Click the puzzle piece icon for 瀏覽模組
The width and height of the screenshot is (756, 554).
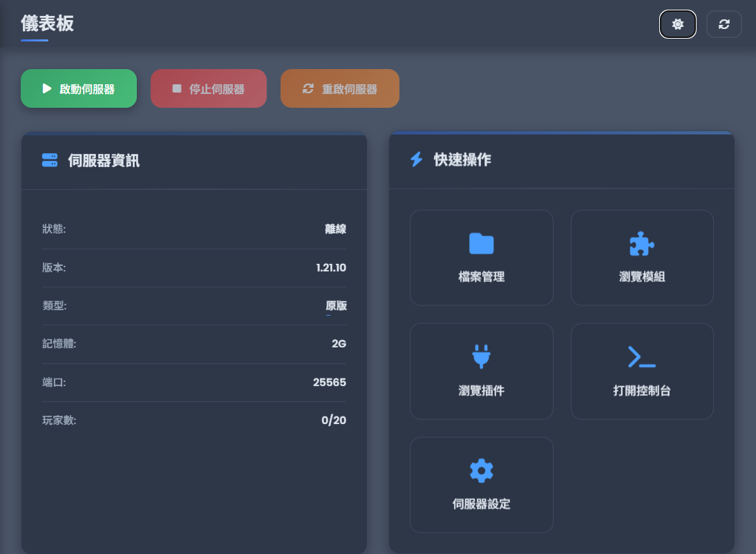pyautogui.click(x=642, y=244)
